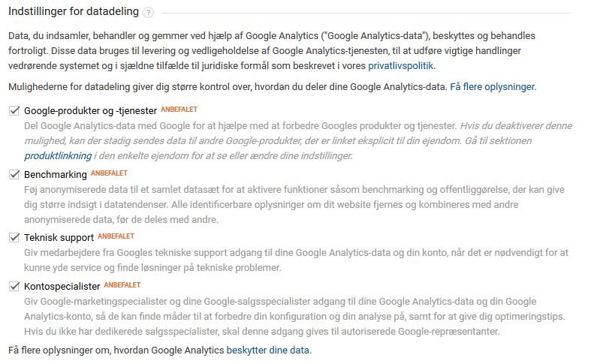The height and width of the screenshot is (364, 594).
Task: Toggle the Benchmarking checkbox
Action: point(14,175)
